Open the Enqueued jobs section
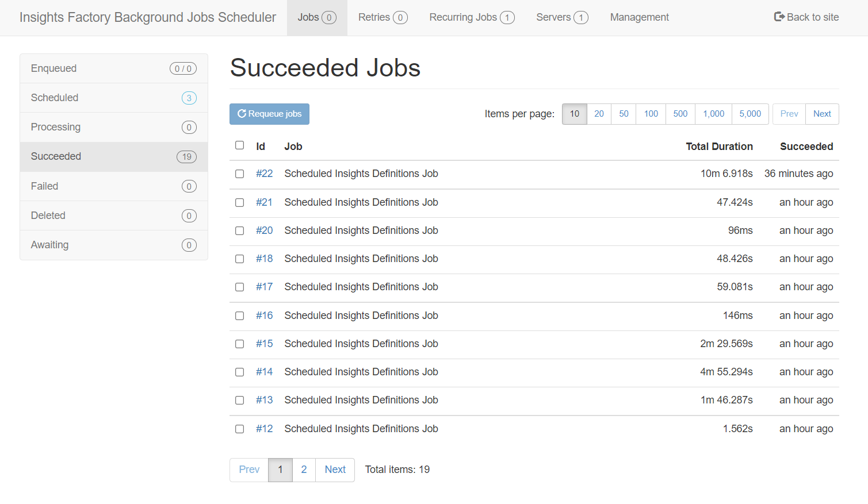The image size is (868, 504). tap(113, 68)
